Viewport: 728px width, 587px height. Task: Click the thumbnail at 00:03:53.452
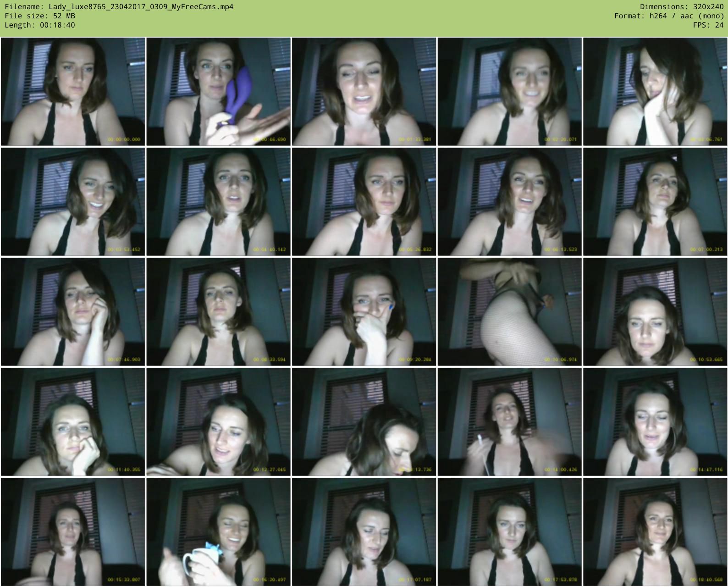coord(73,202)
